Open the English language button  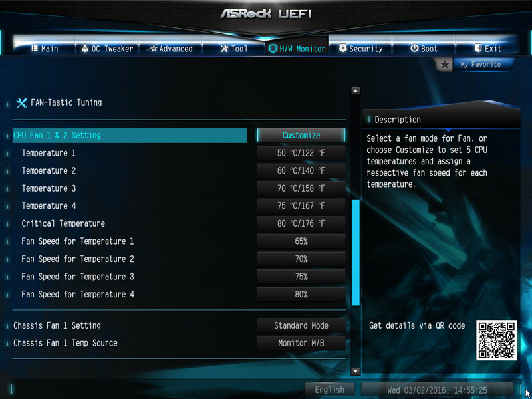click(329, 390)
